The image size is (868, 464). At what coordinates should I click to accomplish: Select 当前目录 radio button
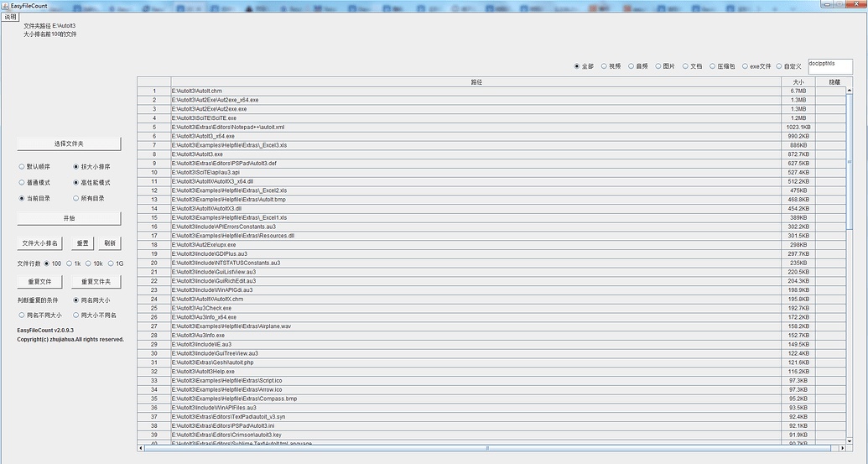[x=34, y=198]
